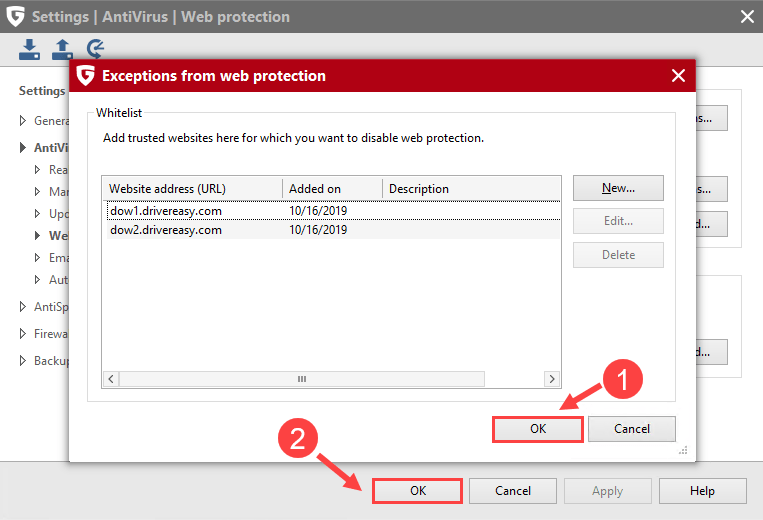Click New... to add a website

(x=618, y=188)
